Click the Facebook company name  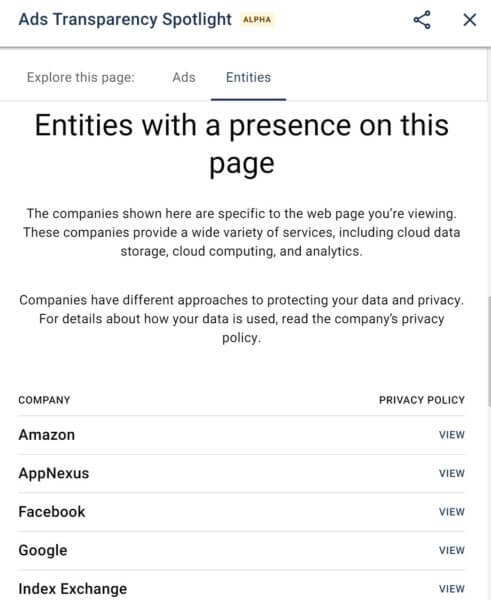pyautogui.click(x=52, y=512)
